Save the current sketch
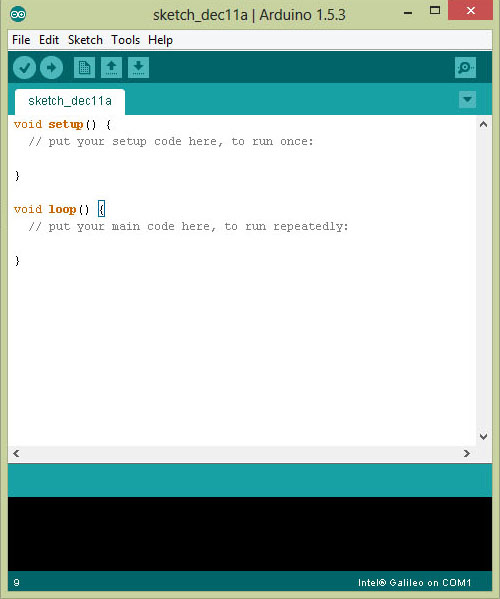The image size is (500, 599). click(138, 68)
